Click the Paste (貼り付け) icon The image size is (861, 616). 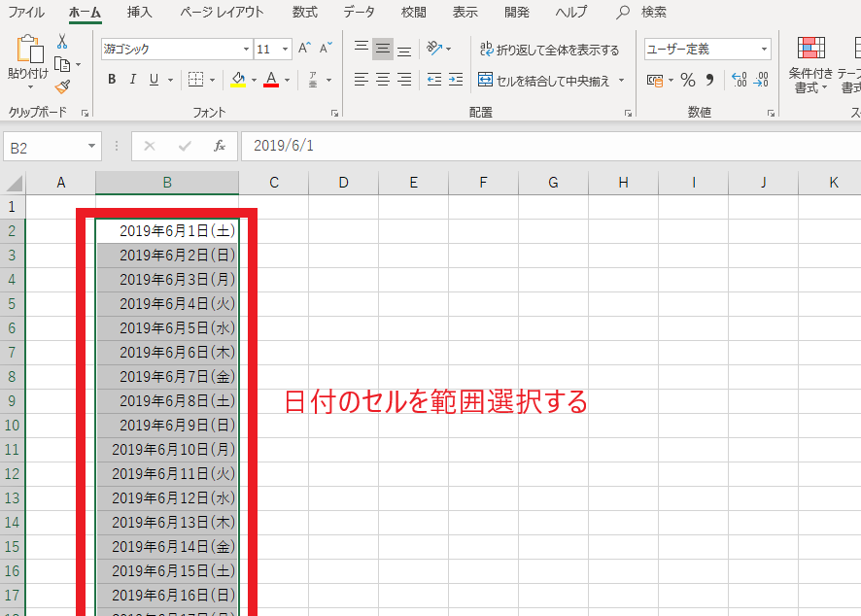coord(30,50)
